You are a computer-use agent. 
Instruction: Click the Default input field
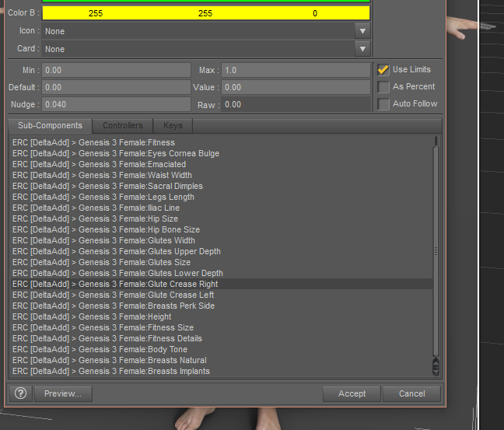pyautogui.click(x=116, y=87)
